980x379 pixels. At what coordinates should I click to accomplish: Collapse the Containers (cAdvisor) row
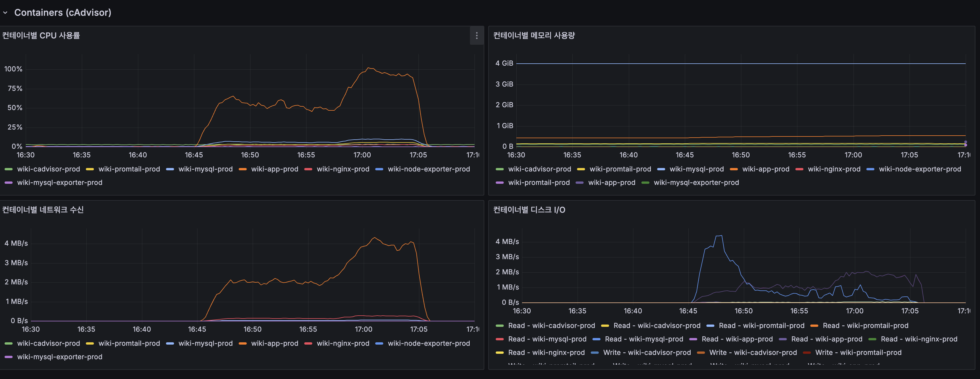pyautogui.click(x=5, y=13)
